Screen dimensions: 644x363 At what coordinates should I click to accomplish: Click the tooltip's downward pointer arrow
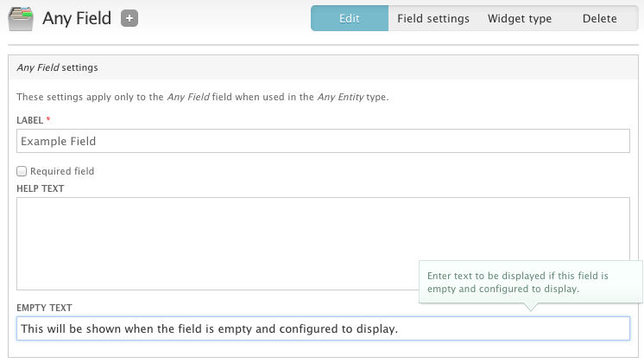[530, 307]
